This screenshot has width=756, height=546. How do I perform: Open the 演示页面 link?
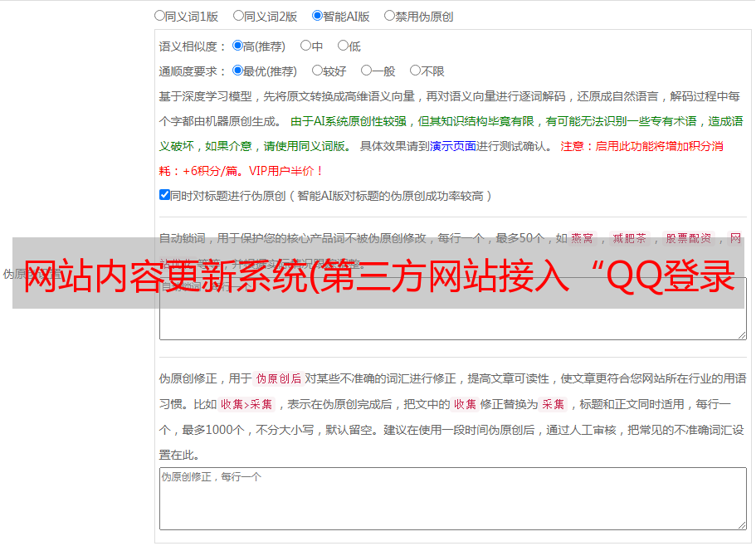tap(453, 146)
